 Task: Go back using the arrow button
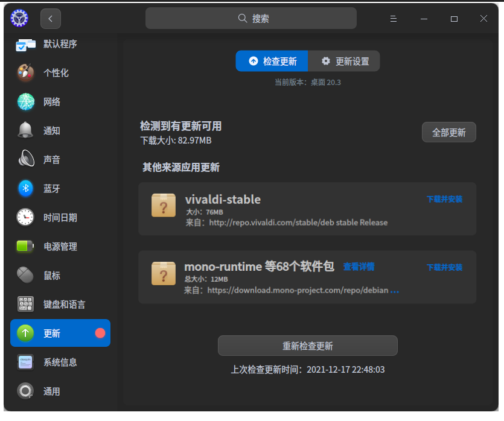(x=51, y=19)
